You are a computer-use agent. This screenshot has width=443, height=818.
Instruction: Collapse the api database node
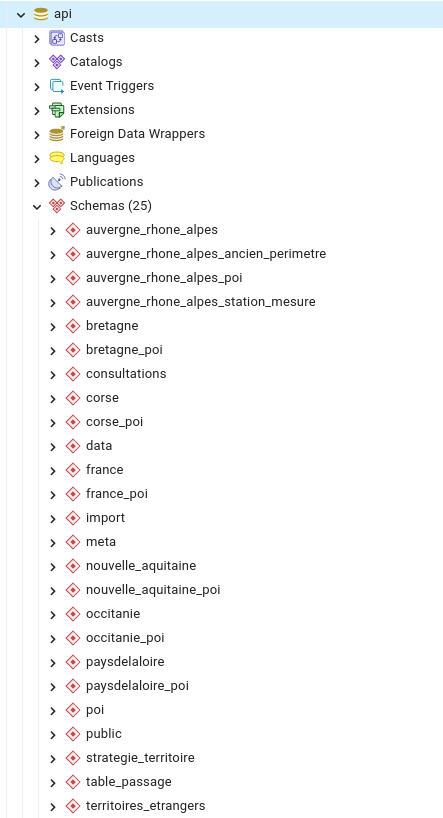21,15
